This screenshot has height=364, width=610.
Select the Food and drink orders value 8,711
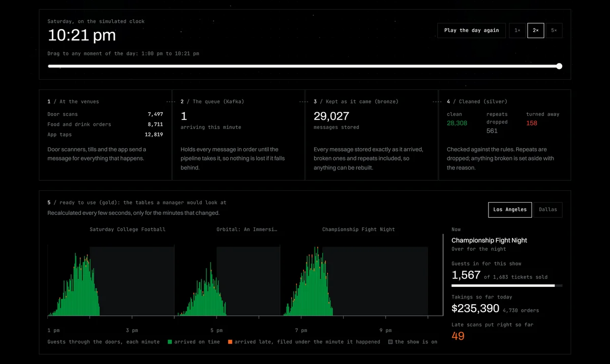[156, 124]
